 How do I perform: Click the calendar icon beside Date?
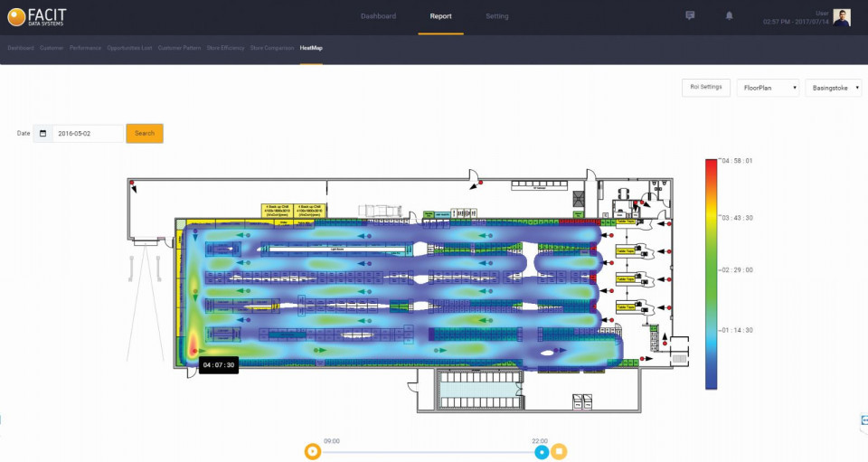coord(42,133)
